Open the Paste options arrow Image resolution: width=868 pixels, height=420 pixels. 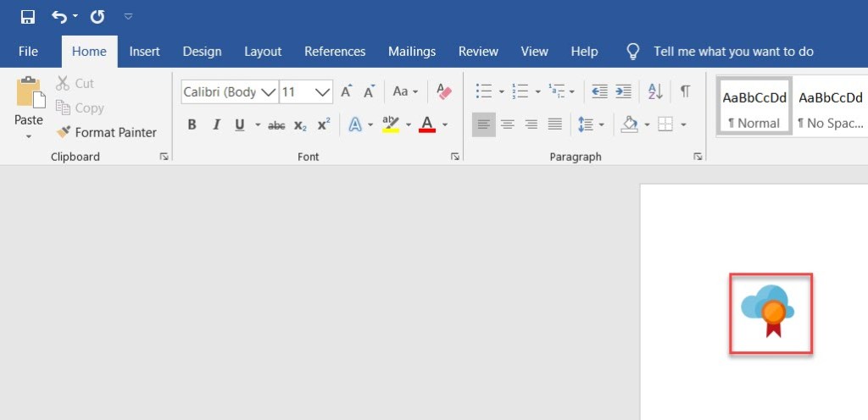coord(29,136)
